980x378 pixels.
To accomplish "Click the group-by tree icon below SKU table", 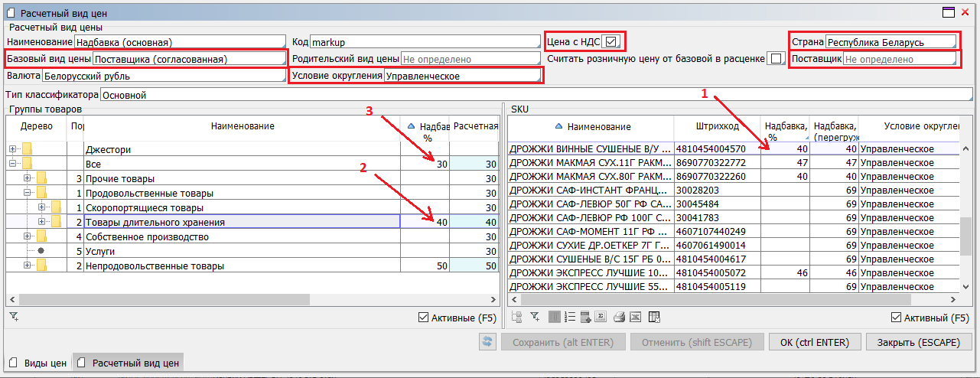I will pyautogui.click(x=518, y=317).
